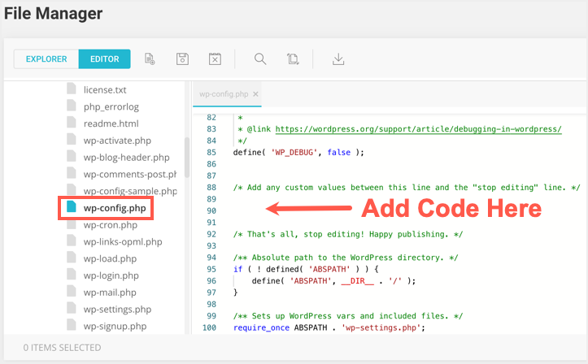Select wp-links-opml.php file
588x364 pixels.
(123, 241)
